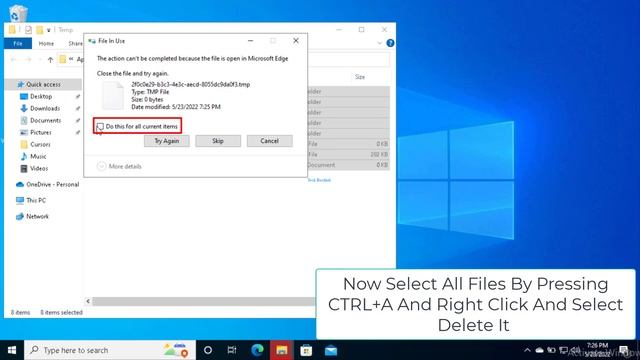Open Downloads in the sidebar

pos(45,108)
